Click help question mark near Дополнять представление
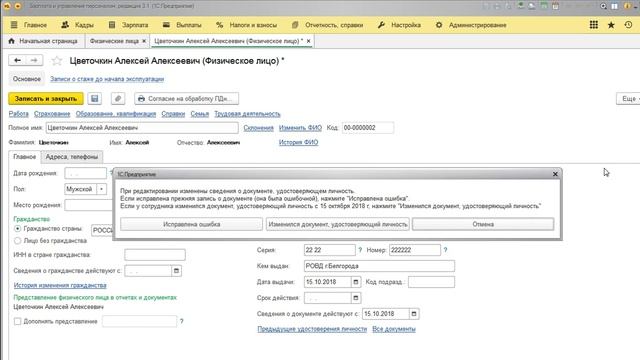Image resolution: width=640 pixels, height=360 pixels. pyautogui.click(x=182, y=322)
